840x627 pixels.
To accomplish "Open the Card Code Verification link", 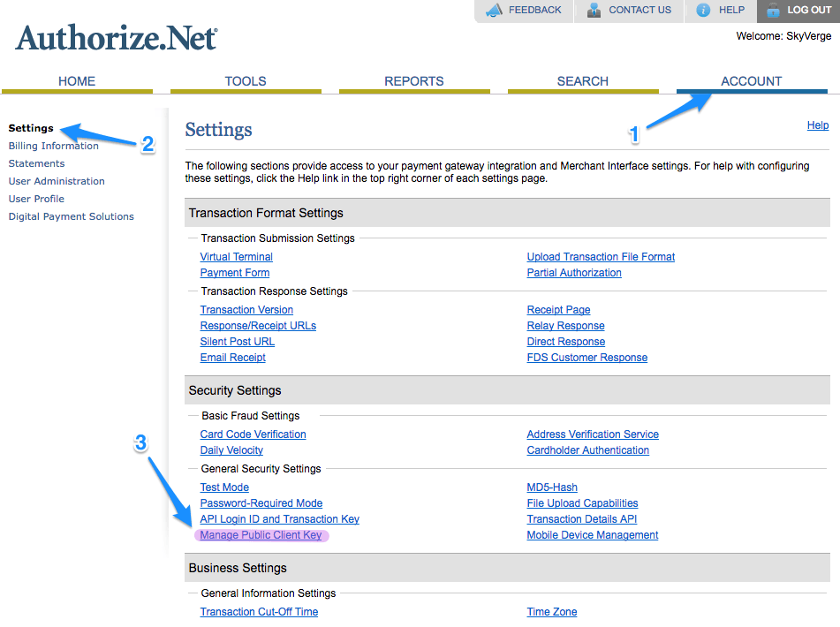I will (253, 434).
